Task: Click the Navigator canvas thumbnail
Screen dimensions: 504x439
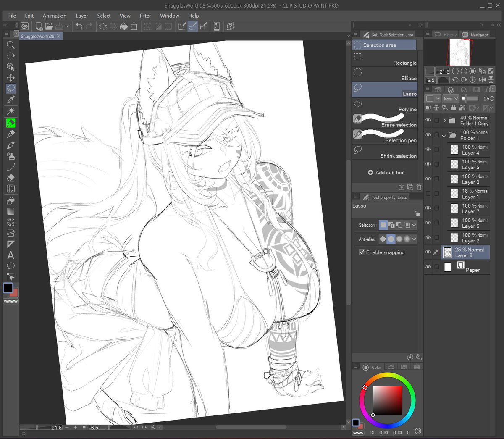Action: pyautogui.click(x=459, y=52)
